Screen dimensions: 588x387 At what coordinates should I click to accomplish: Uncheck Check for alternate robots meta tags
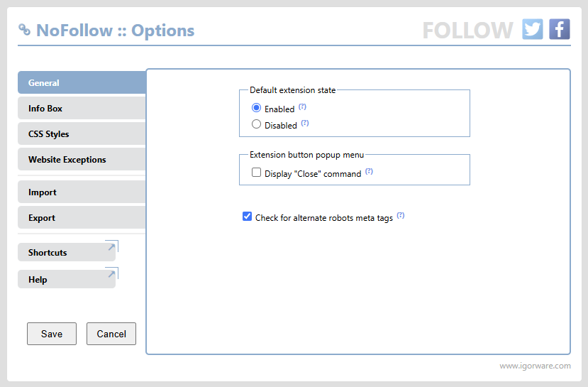(x=248, y=217)
